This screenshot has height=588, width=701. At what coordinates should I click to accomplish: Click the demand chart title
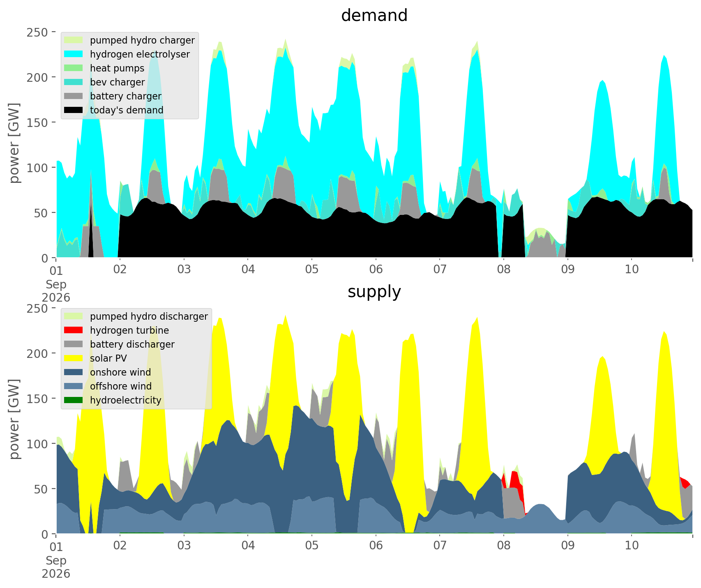374,16
